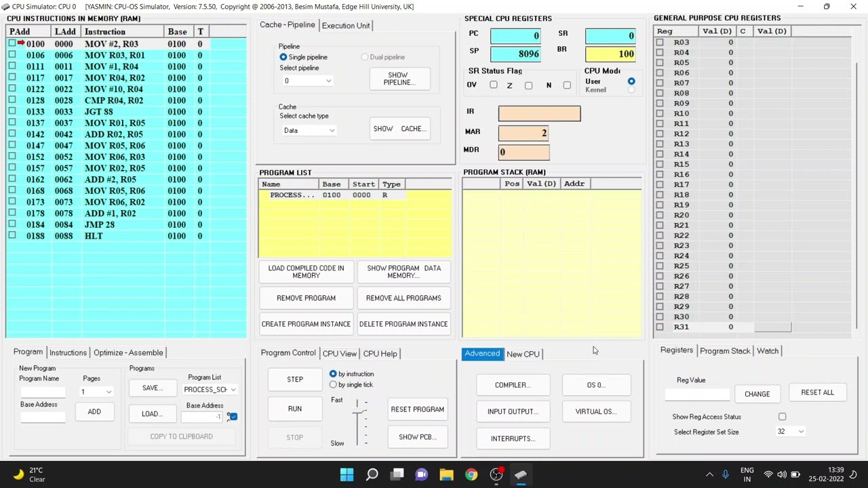Open the cache type dropdown showing Data
Viewport: 868px width, 488px height.
click(x=309, y=130)
